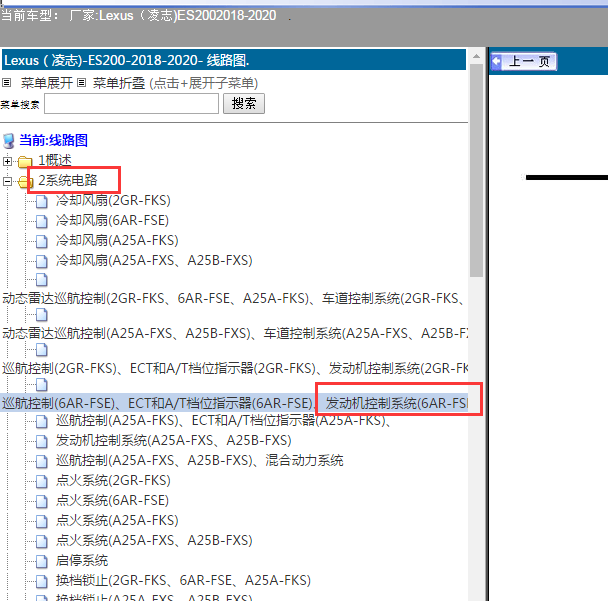Open 点火系统(A25A-FKS) document
Viewport: 608px width, 601px height.
(117, 520)
